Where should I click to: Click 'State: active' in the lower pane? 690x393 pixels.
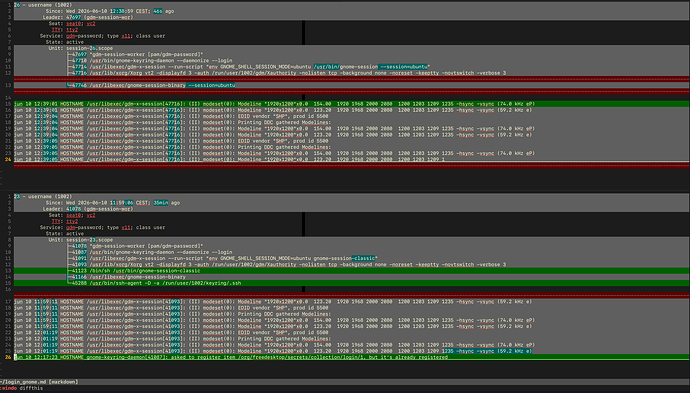pyautogui.click(x=65, y=234)
